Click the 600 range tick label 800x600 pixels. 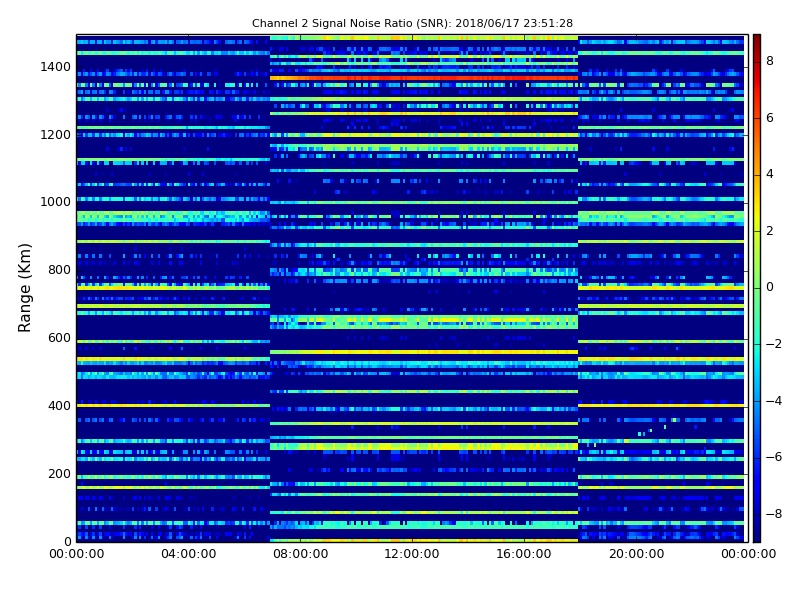tap(59, 338)
